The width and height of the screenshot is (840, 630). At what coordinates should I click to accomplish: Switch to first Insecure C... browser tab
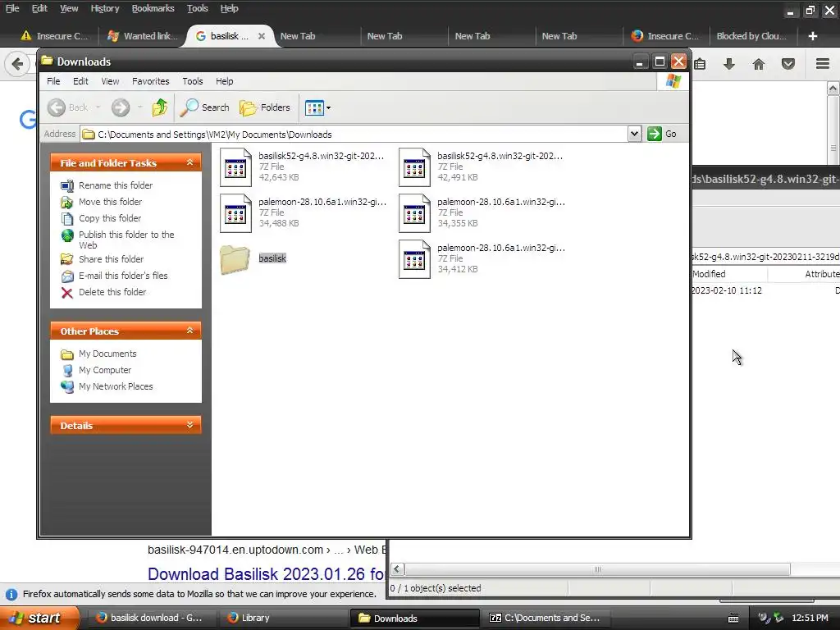[54, 36]
